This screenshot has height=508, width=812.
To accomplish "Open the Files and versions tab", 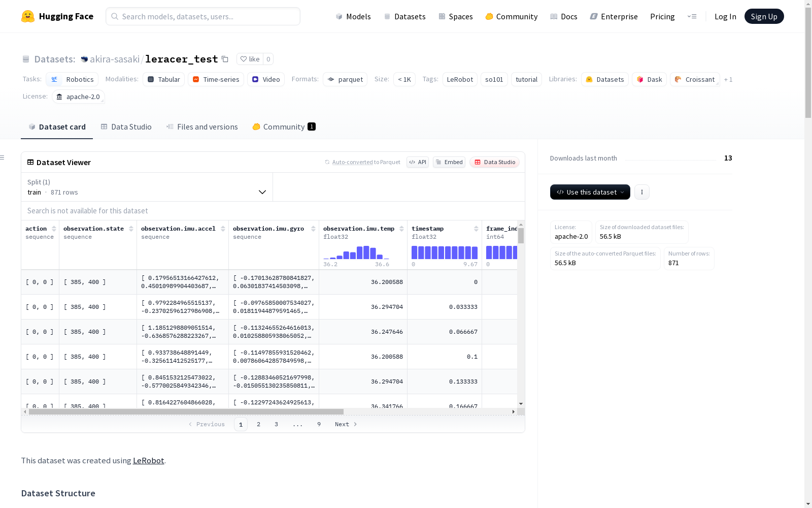I will coord(202,127).
